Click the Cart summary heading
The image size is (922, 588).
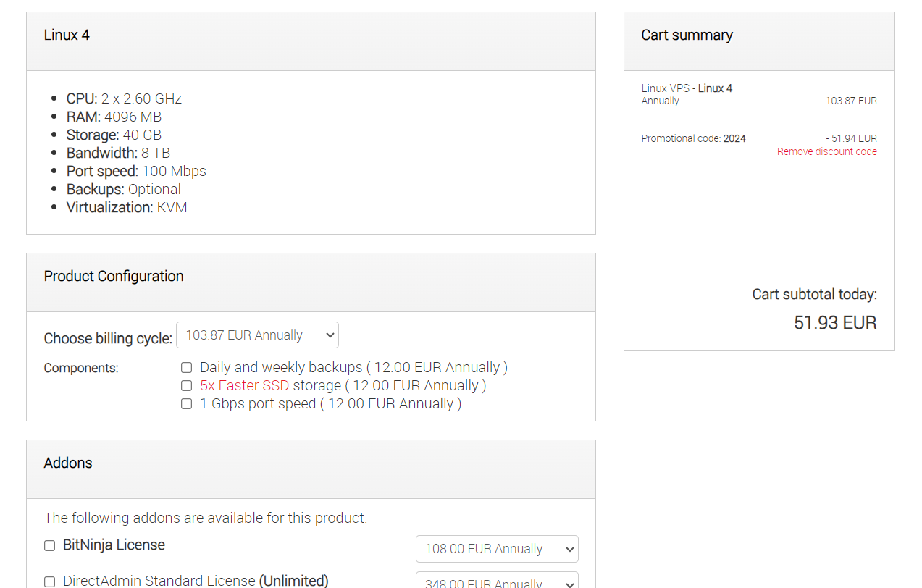click(687, 35)
